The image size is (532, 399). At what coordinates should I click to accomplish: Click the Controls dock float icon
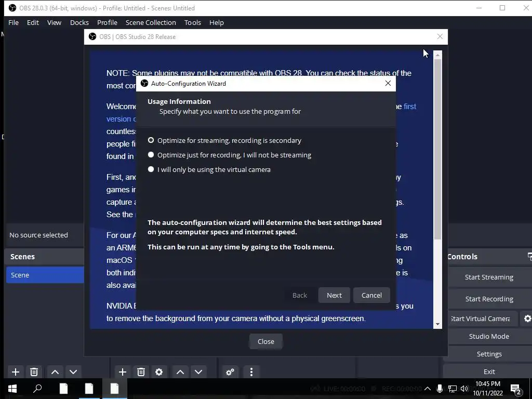click(529, 257)
